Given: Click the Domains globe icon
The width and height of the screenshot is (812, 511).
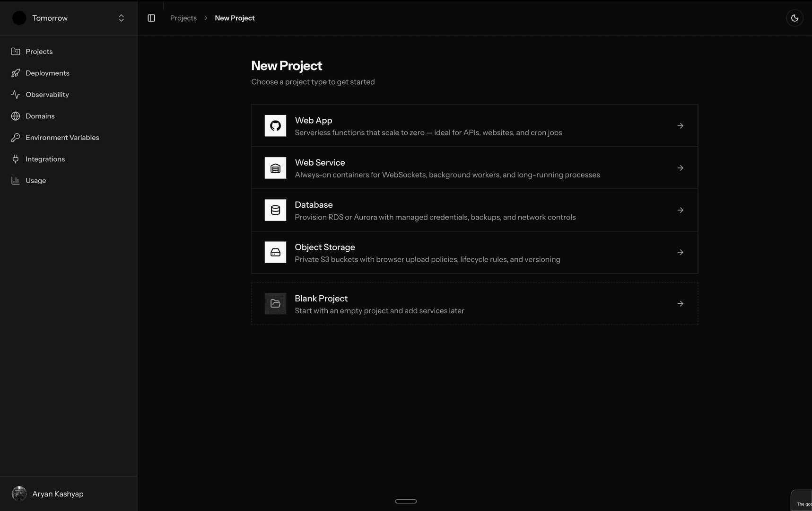Looking at the screenshot, I should [x=16, y=116].
